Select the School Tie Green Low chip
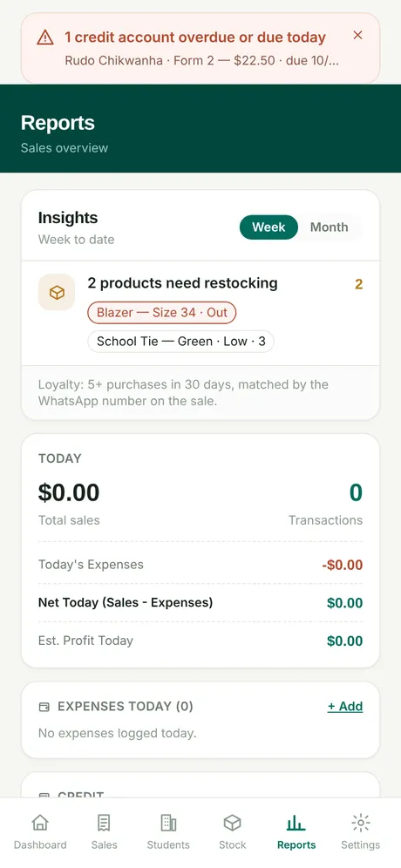The image size is (401, 868). pos(180,342)
